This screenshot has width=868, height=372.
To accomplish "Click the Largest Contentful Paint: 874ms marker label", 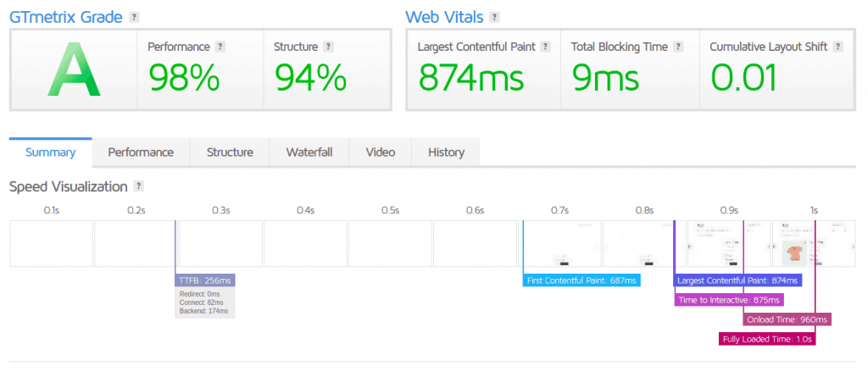I will 737,280.
